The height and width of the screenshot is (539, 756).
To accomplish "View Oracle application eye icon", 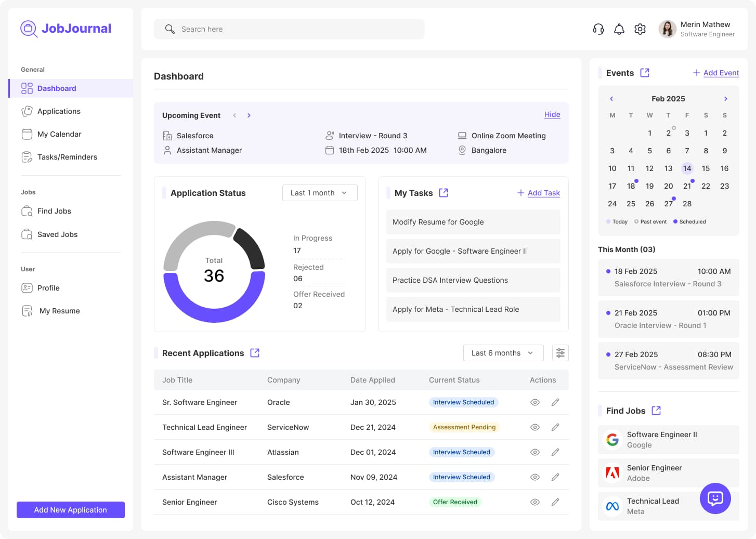I will point(535,402).
